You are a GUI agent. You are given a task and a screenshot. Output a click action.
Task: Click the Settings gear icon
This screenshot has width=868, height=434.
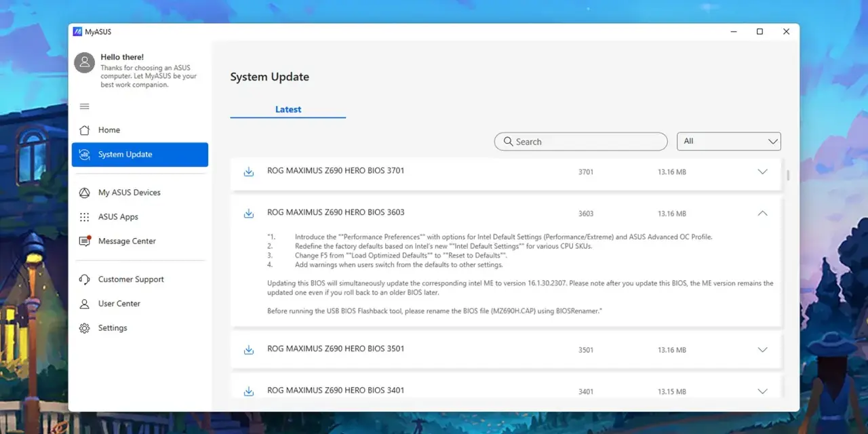[85, 328]
